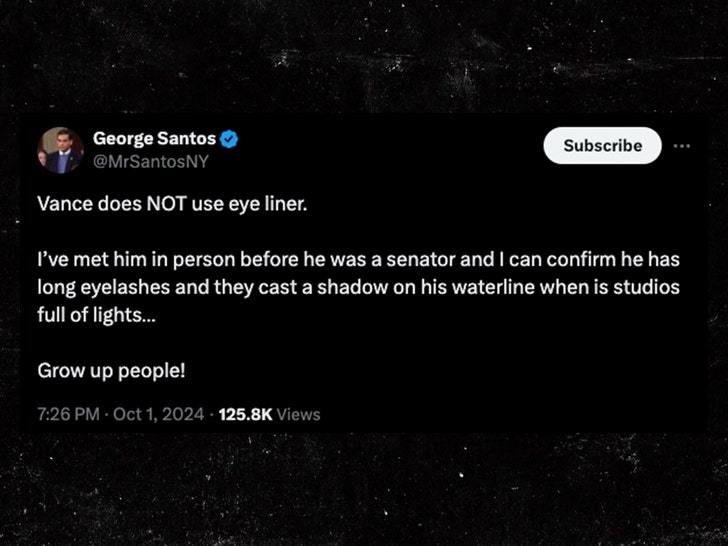Click the Views label beside the count
The height and width of the screenshot is (546, 728).
pos(298,414)
